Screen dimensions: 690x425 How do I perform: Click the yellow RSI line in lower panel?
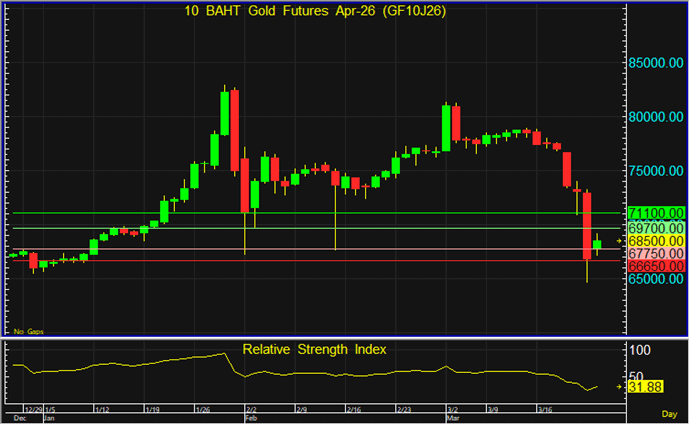(300, 374)
